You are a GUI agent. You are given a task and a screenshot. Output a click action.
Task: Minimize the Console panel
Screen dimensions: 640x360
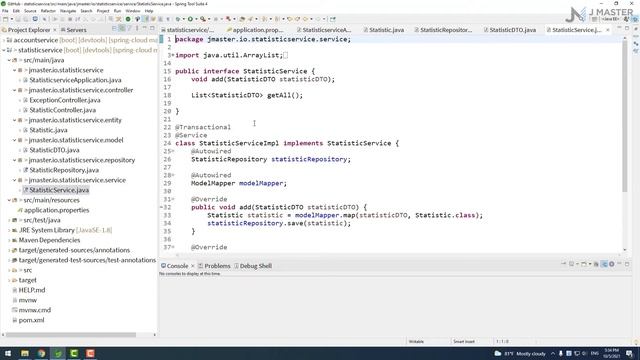[x=619, y=264]
